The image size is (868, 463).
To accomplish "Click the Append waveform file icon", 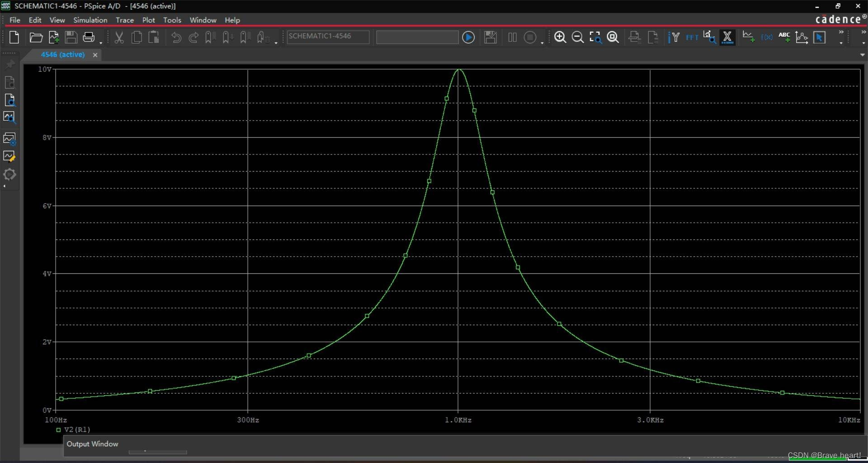I will [x=54, y=37].
